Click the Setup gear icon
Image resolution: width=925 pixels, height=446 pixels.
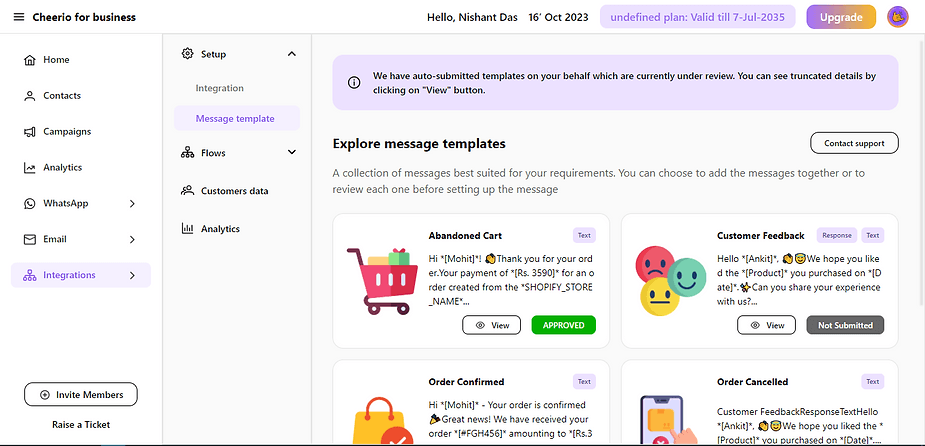(188, 54)
